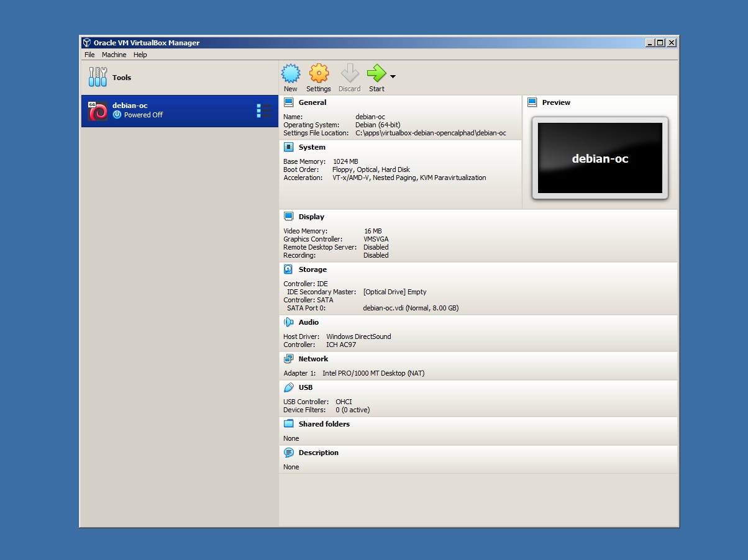Click the debian-oc VM menu list icon
The image size is (748, 560).
pos(264,111)
